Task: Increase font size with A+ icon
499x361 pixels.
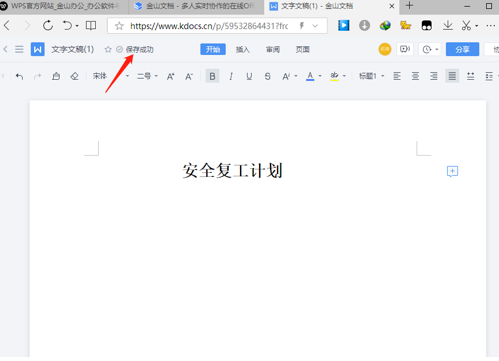Action: tap(170, 77)
